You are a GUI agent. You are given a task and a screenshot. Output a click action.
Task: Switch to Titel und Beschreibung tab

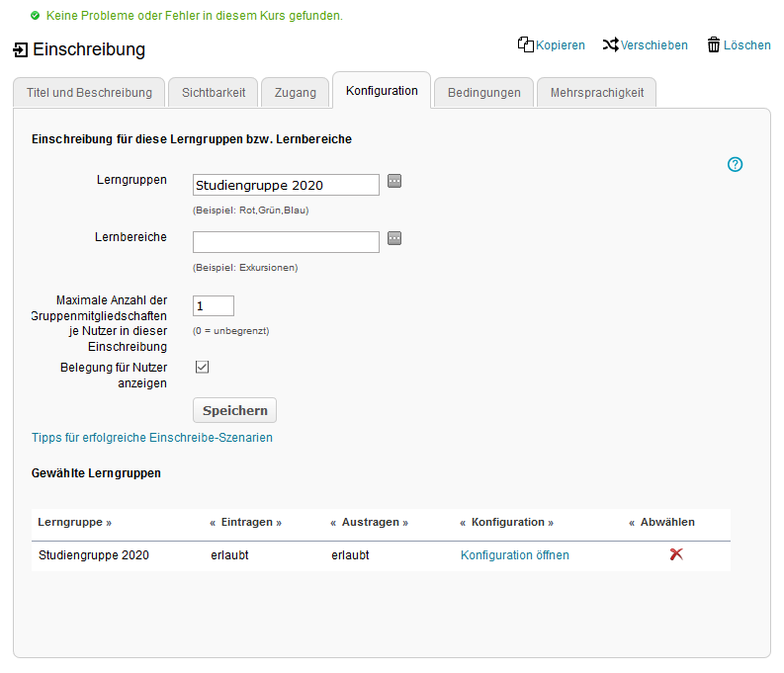tap(88, 93)
